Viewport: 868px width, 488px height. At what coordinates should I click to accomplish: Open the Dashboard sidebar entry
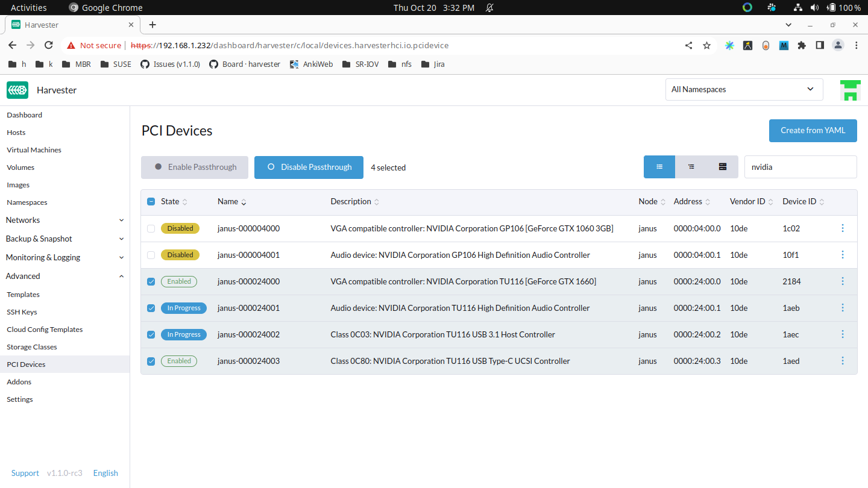24,114
